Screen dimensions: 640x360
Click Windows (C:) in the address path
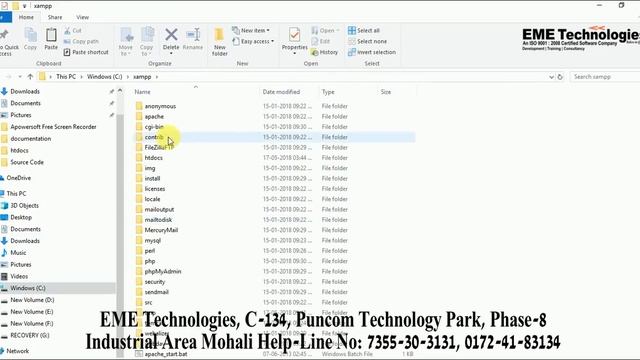click(x=104, y=77)
